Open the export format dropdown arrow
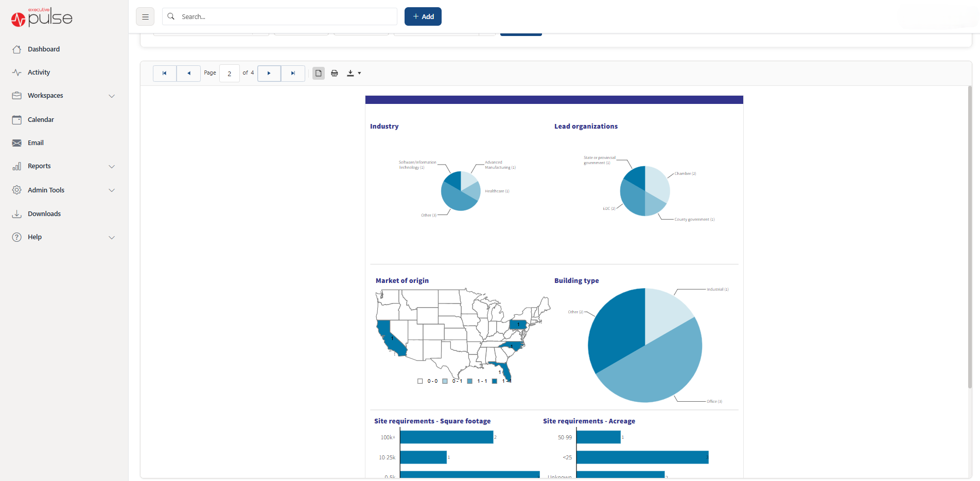The width and height of the screenshot is (980, 481). point(359,73)
